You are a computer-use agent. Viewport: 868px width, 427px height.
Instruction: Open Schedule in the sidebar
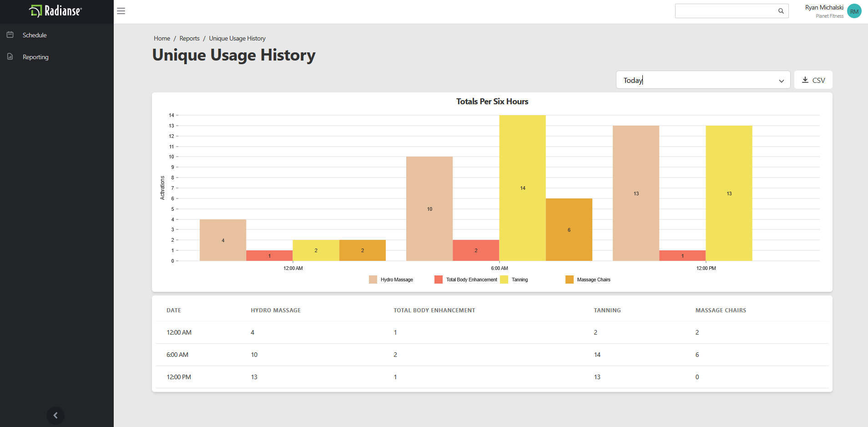tap(35, 35)
